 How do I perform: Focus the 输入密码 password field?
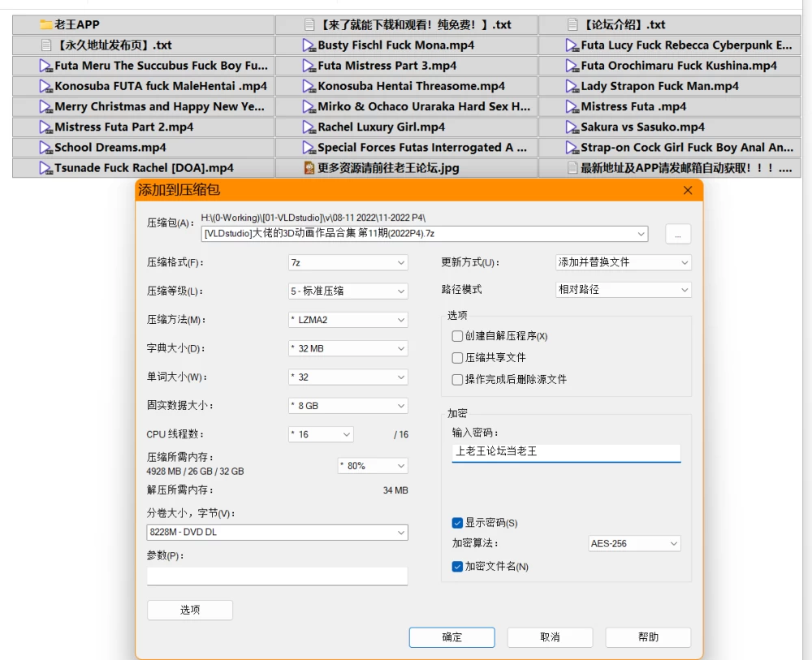tap(566, 452)
